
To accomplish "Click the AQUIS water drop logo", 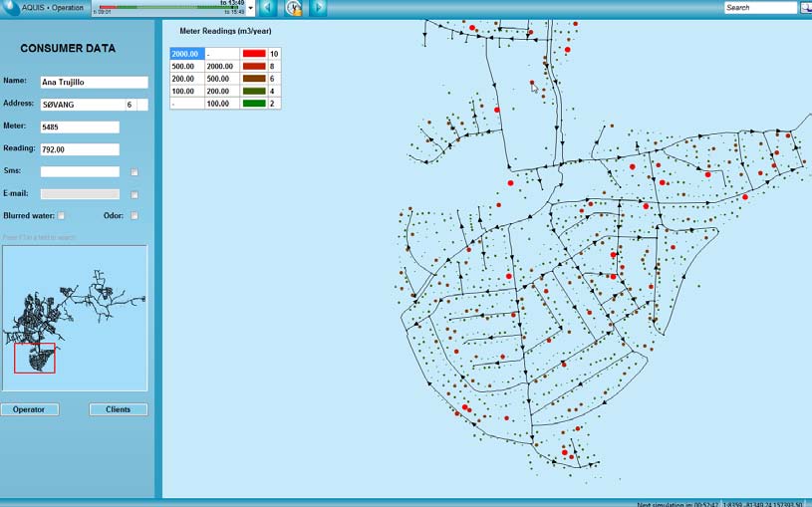I will tap(11, 7).
